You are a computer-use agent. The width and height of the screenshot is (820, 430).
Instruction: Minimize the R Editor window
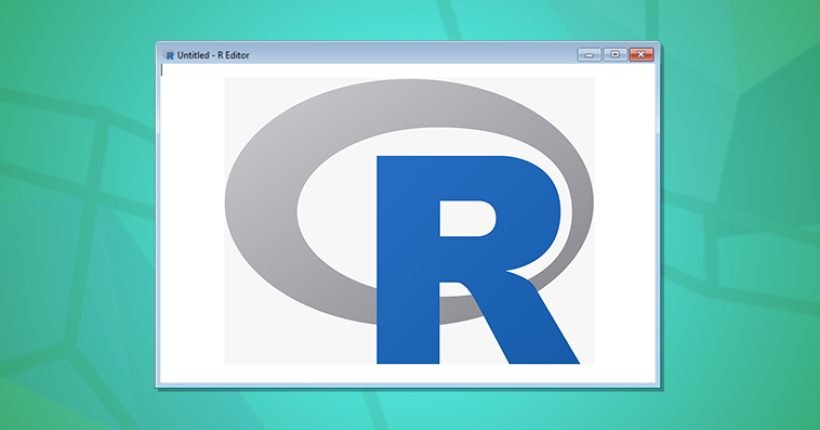point(589,54)
